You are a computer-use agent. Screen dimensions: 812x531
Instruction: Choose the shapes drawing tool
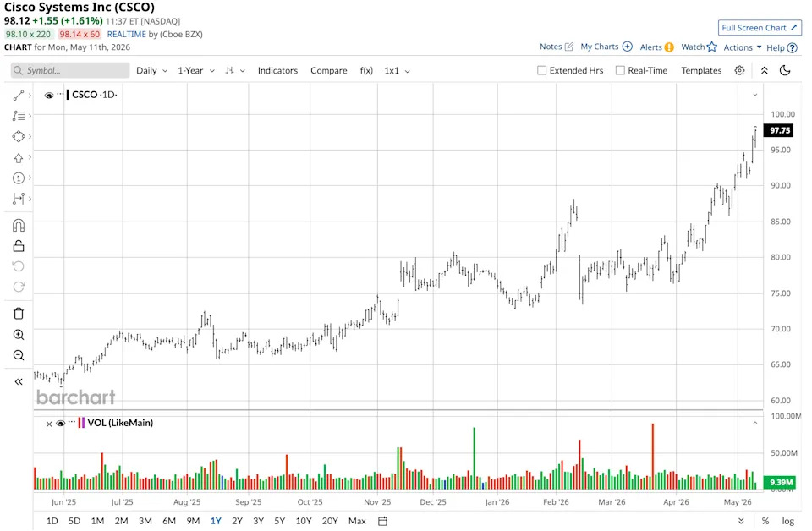click(19, 137)
